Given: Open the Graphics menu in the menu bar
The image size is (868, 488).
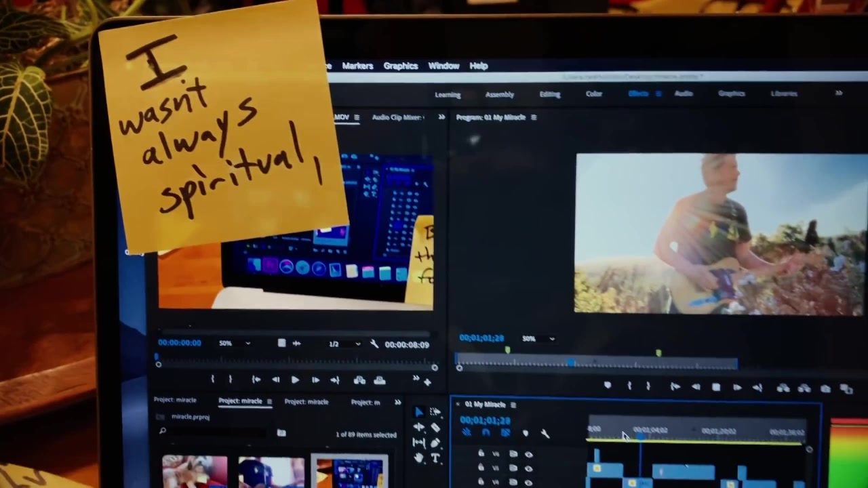Looking at the screenshot, I should click(x=401, y=66).
